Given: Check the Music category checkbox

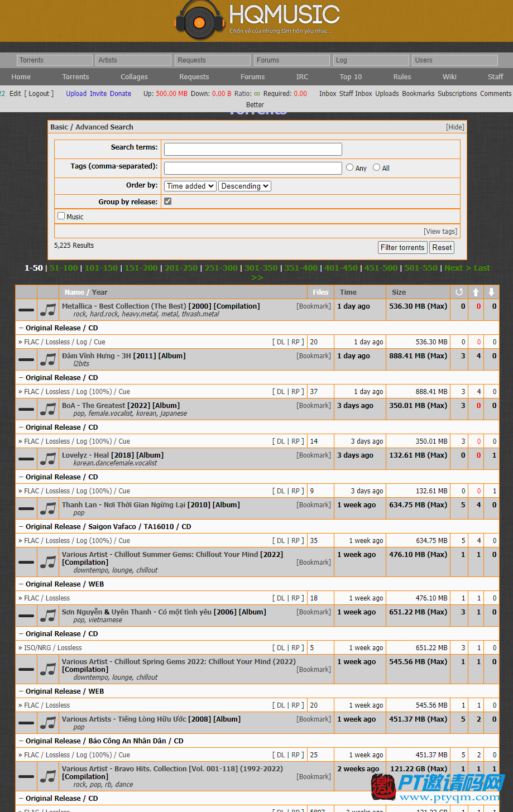Looking at the screenshot, I should pos(61,215).
